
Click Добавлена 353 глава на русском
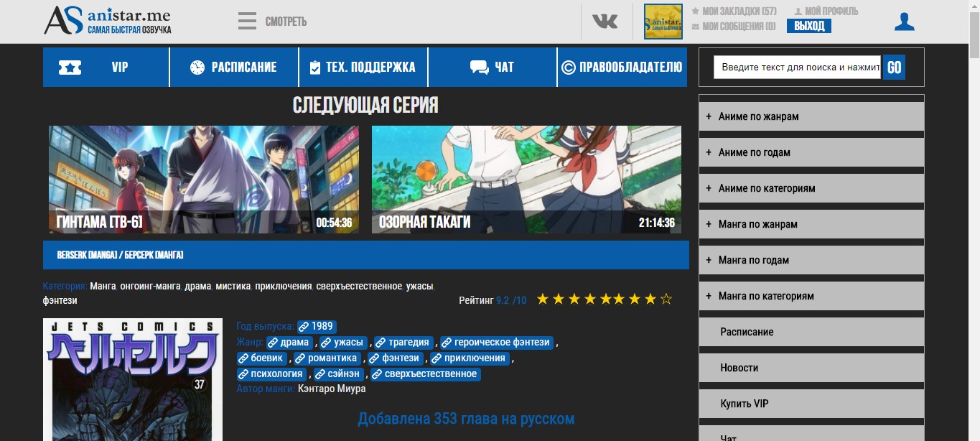(466, 419)
